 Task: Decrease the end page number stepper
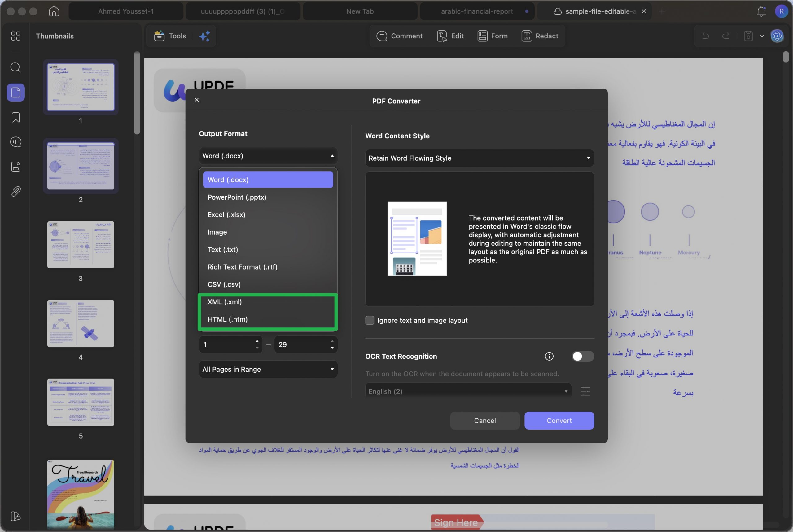[332, 348]
